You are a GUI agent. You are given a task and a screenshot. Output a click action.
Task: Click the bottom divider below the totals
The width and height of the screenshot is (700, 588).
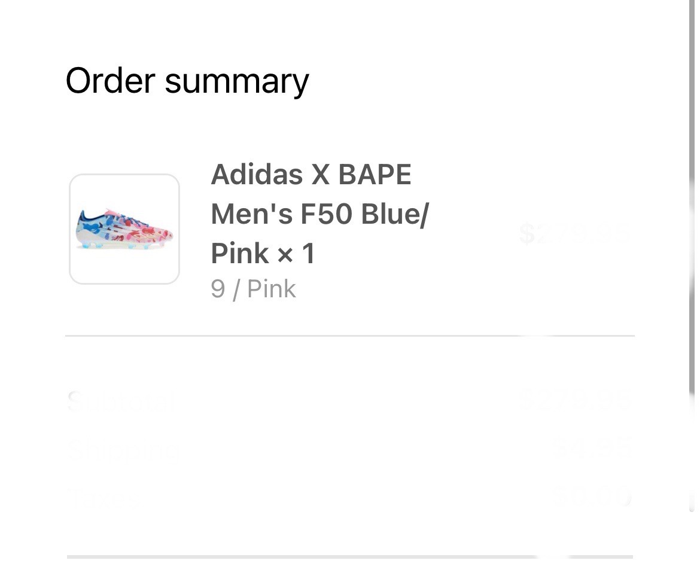pos(349,556)
